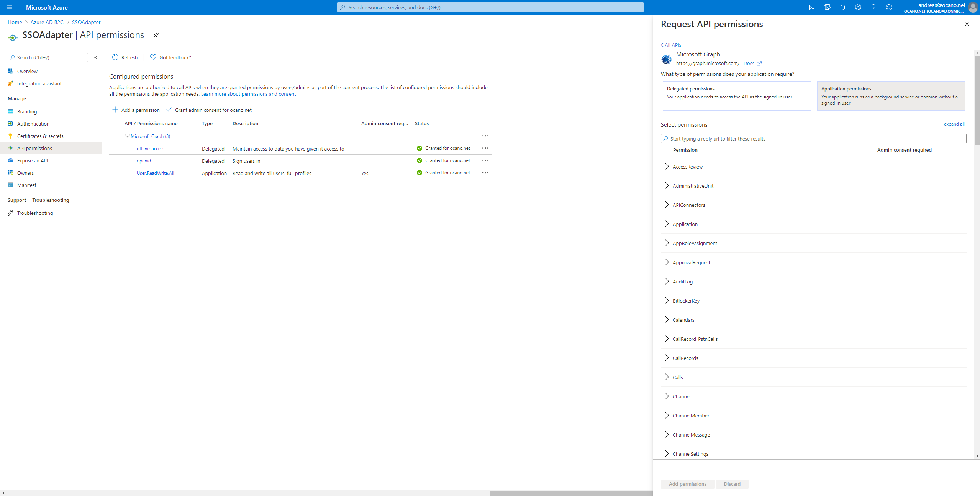Select Authentication under Manage

point(33,123)
